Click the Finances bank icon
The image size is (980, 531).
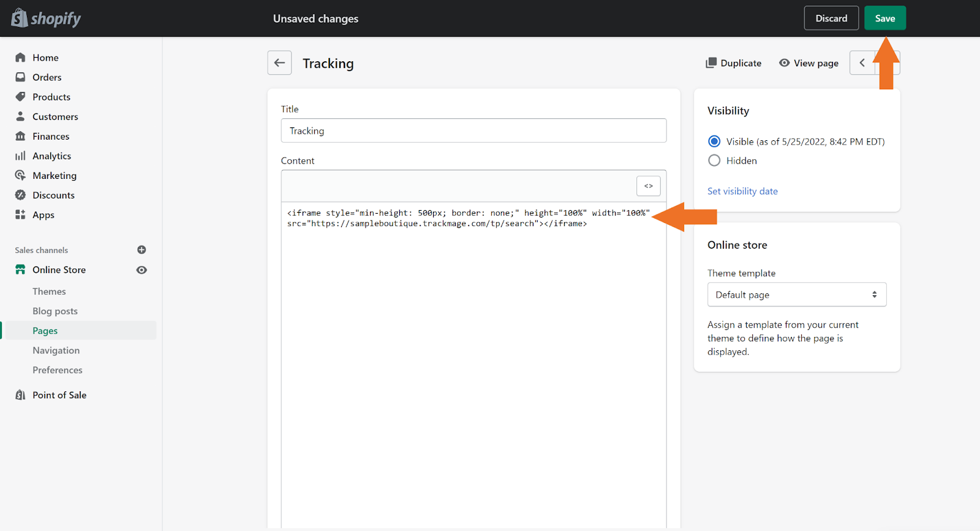pos(20,136)
